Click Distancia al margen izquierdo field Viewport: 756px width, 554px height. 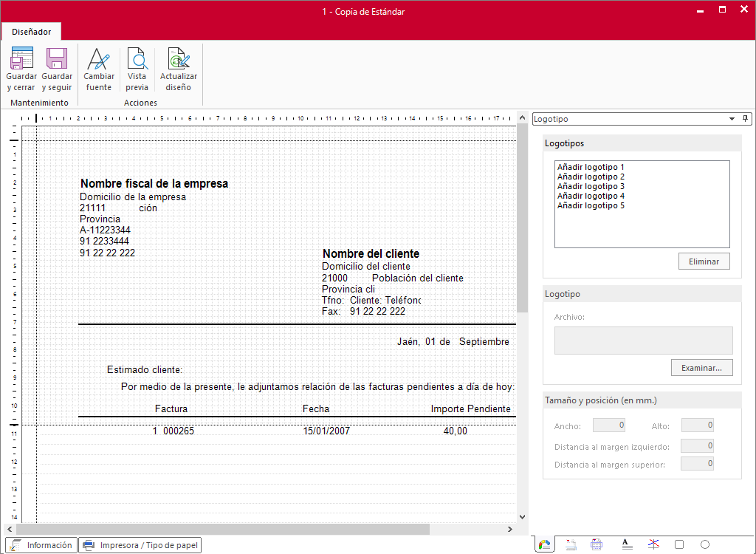click(697, 446)
